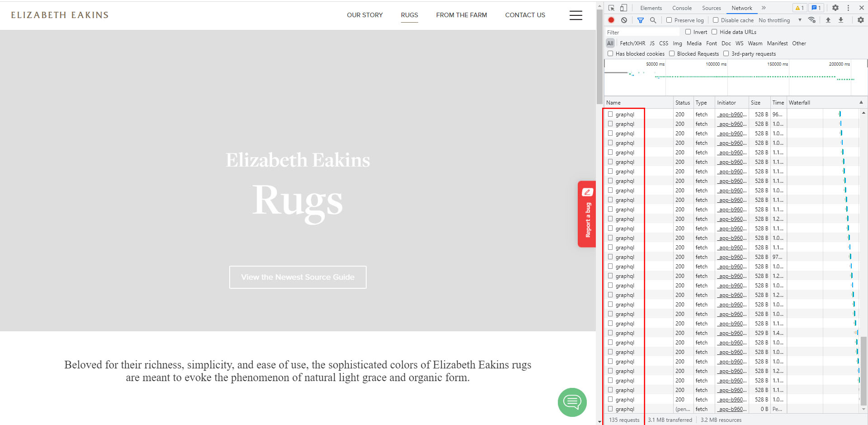868x425 pixels.
Task: Switch to the Sources tab
Action: tap(712, 8)
